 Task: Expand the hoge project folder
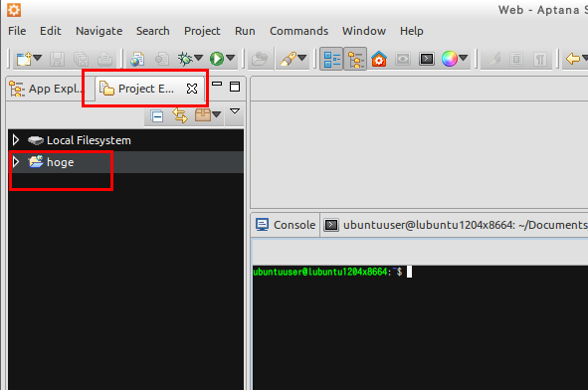(x=16, y=162)
